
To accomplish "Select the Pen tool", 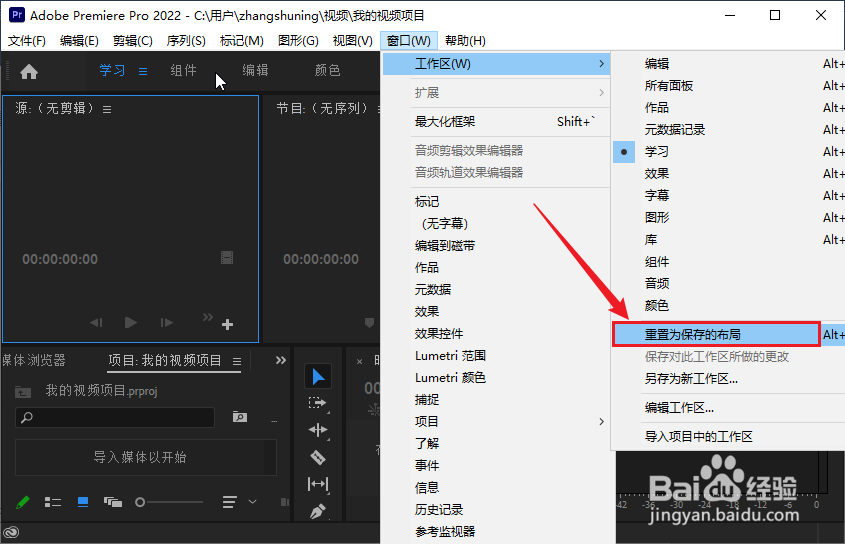I will point(318,511).
